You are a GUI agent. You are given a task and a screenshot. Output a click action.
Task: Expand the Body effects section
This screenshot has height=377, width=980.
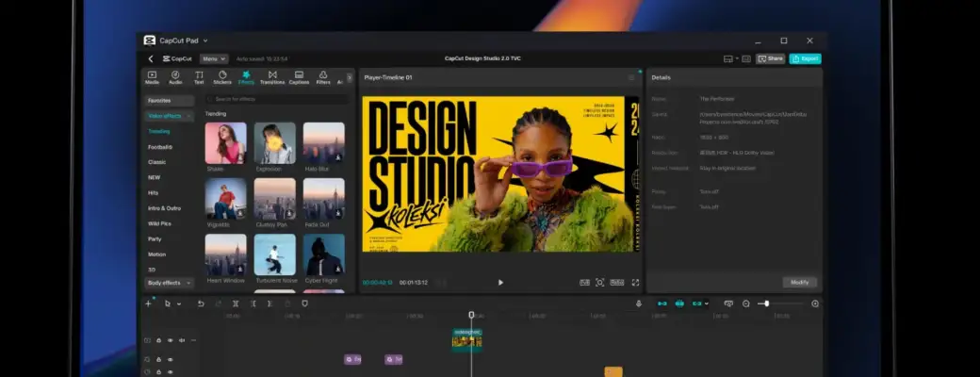(x=169, y=283)
